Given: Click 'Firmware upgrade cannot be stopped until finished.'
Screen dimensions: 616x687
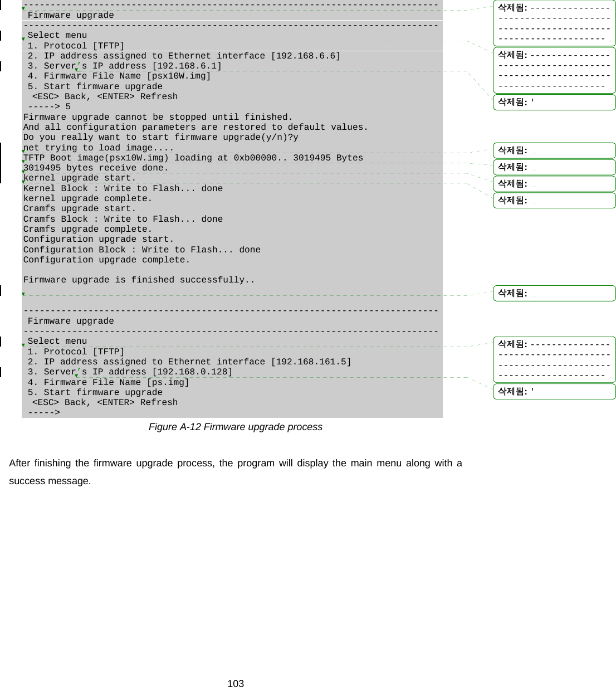Looking at the screenshot, I should (158, 117).
